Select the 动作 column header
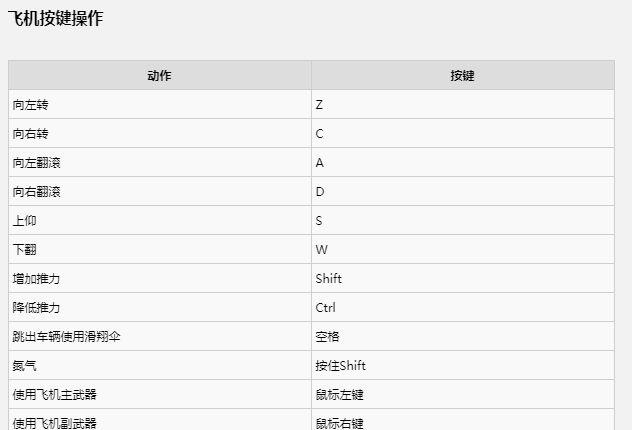 coord(159,75)
